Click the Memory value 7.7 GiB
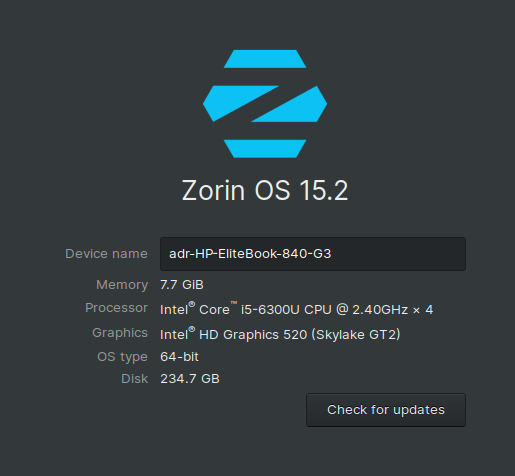This screenshot has height=476, width=515. (182, 285)
